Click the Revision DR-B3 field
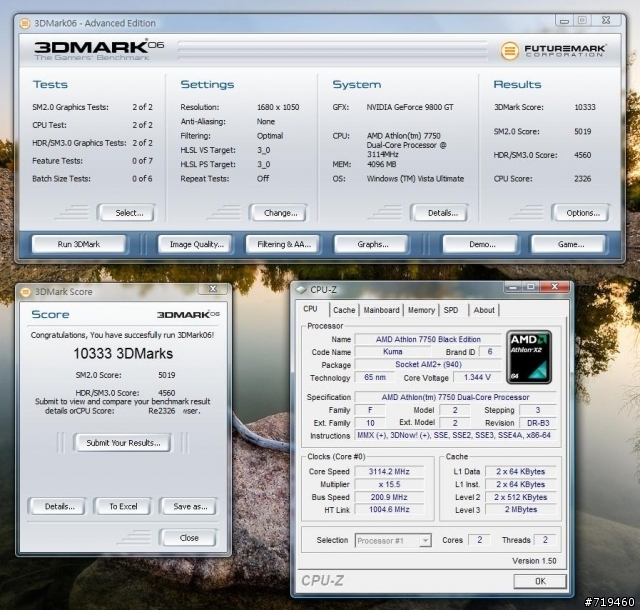The width and height of the screenshot is (640, 610). pyautogui.click(x=538, y=423)
